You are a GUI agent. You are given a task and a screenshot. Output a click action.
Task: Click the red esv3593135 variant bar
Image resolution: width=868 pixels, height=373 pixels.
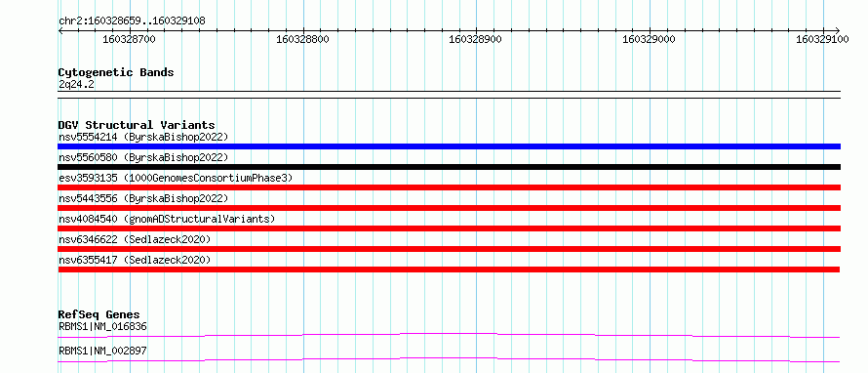pyautogui.click(x=449, y=187)
